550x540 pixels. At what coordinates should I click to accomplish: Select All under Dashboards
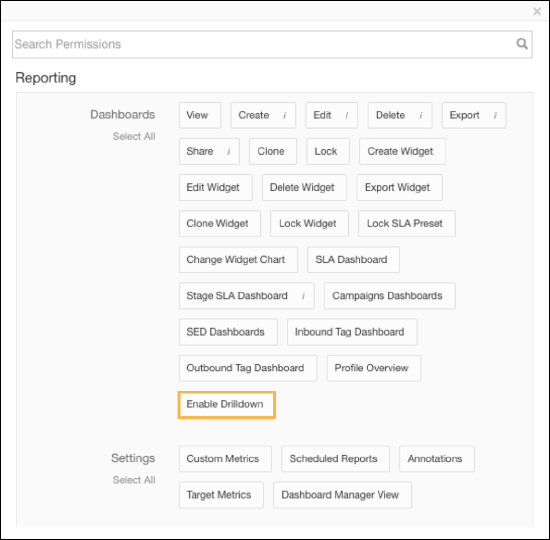[134, 136]
